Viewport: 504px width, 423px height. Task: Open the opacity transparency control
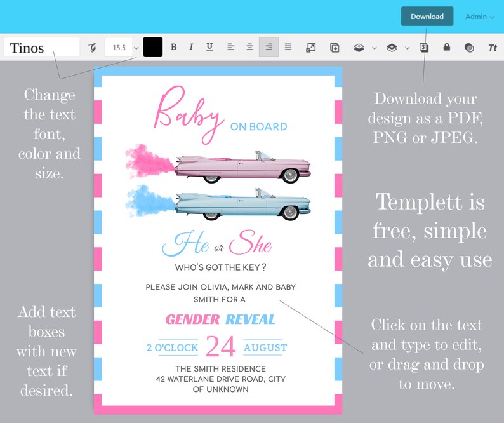[469, 48]
